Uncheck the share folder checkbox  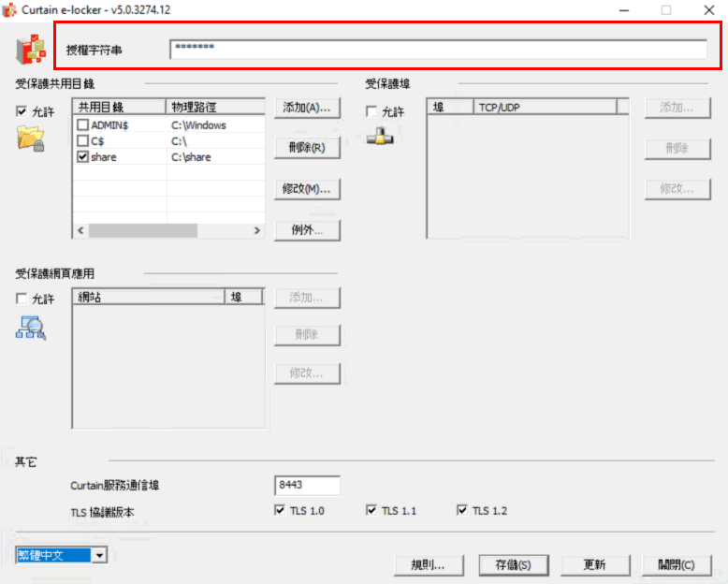[82, 157]
